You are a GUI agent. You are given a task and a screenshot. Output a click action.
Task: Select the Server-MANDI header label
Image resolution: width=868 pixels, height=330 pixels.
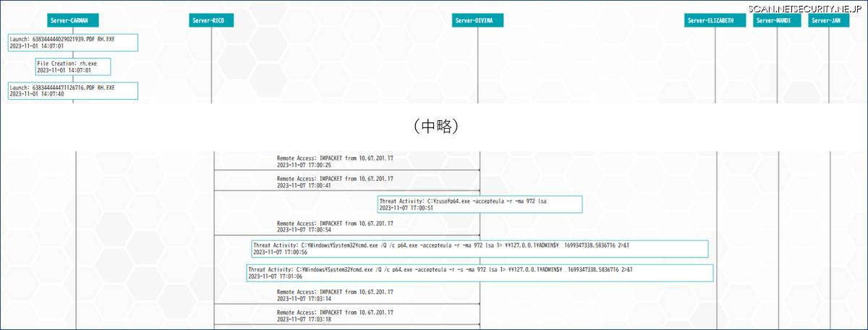778,20
